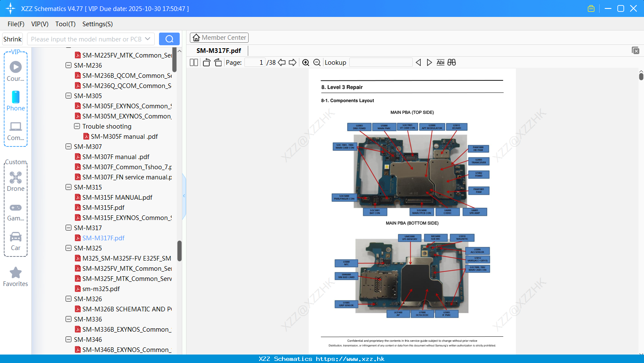Collapse Trouble shooting folder

click(77, 126)
